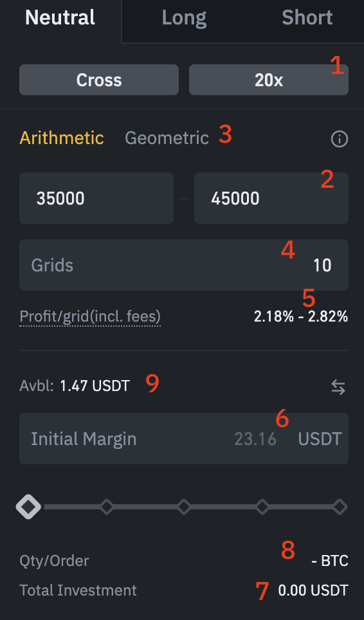Switch to the Short tab

click(x=307, y=18)
